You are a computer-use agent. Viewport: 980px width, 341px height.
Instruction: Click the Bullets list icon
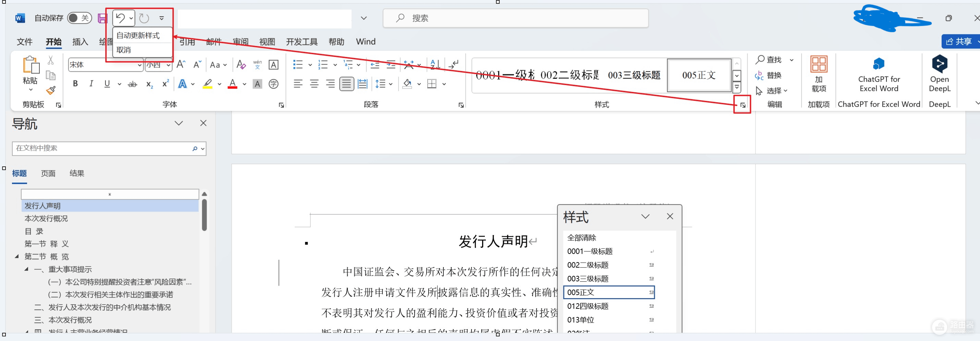298,64
